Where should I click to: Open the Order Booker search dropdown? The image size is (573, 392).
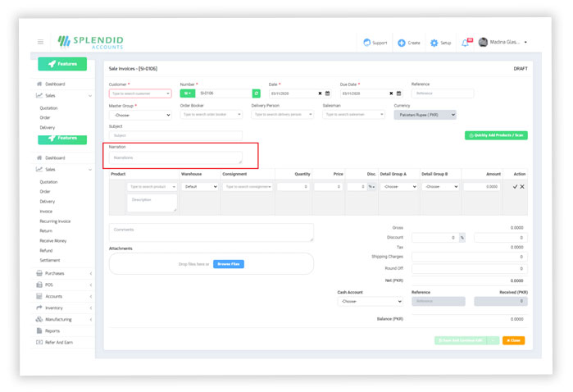[211, 115]
